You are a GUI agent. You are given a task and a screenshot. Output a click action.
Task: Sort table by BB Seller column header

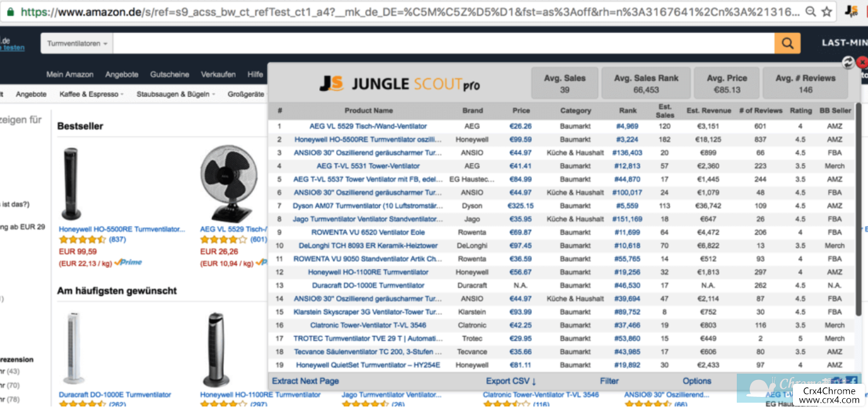(x=835, y=110)
